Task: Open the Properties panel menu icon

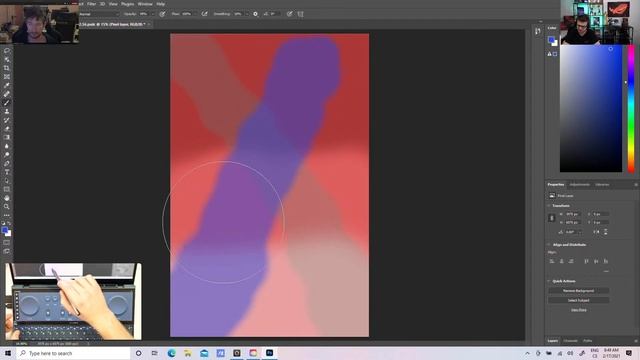Action: (x=636, y=185)
